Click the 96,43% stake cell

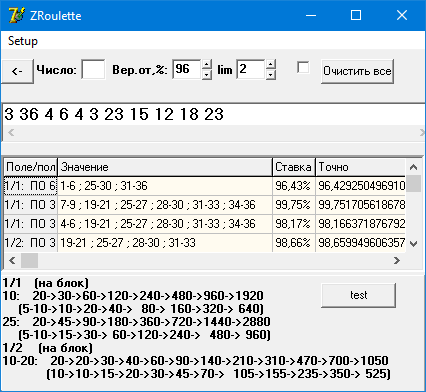(294, 186)
